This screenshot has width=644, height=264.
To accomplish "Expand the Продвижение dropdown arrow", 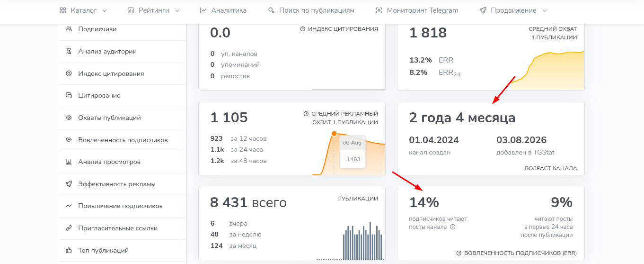I will coord(545,10).
